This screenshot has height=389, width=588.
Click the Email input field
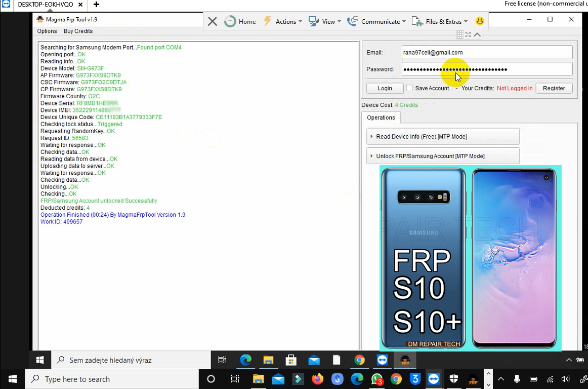(x=487, y=53)
